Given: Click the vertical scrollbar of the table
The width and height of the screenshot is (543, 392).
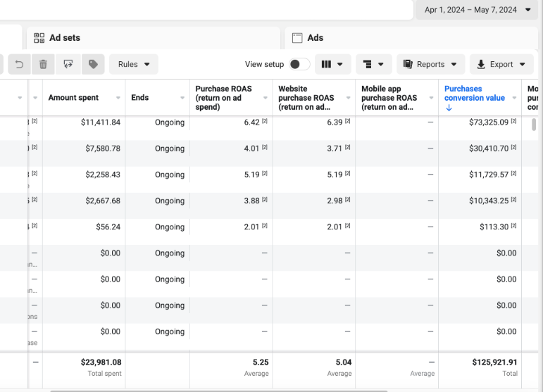Looking at the screenshot, I should pos(534,125).
